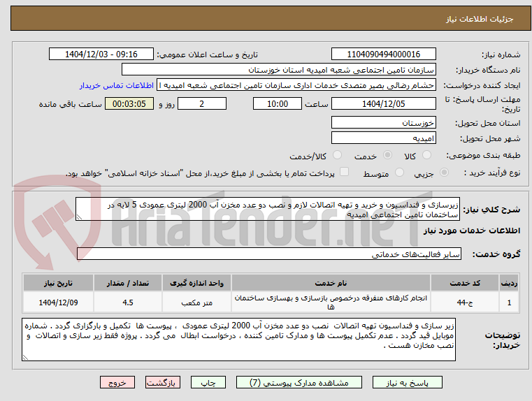Click the ردیف column header

click(509, 283)
